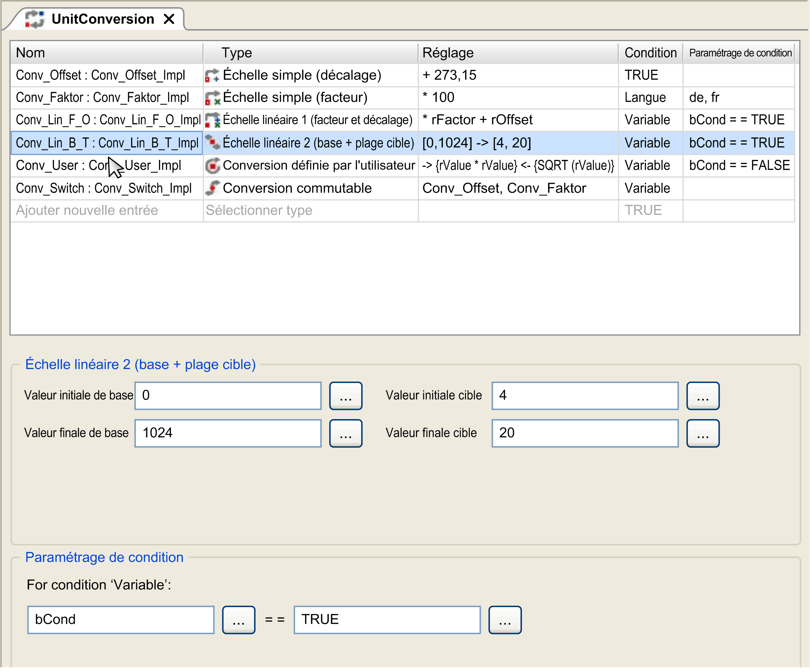Focus the TRUE comparison value field
This screenshot has height=672, width=810.
[387, 620]
